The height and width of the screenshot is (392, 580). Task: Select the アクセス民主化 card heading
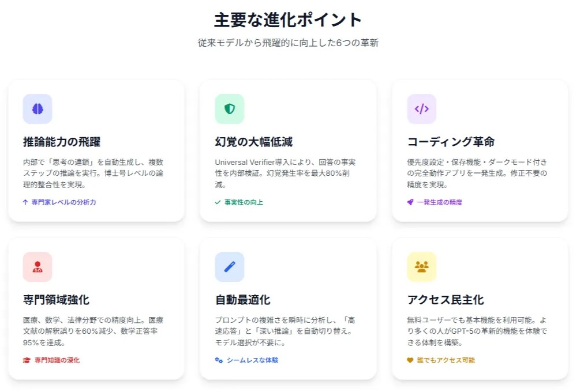tap(446, 300)
